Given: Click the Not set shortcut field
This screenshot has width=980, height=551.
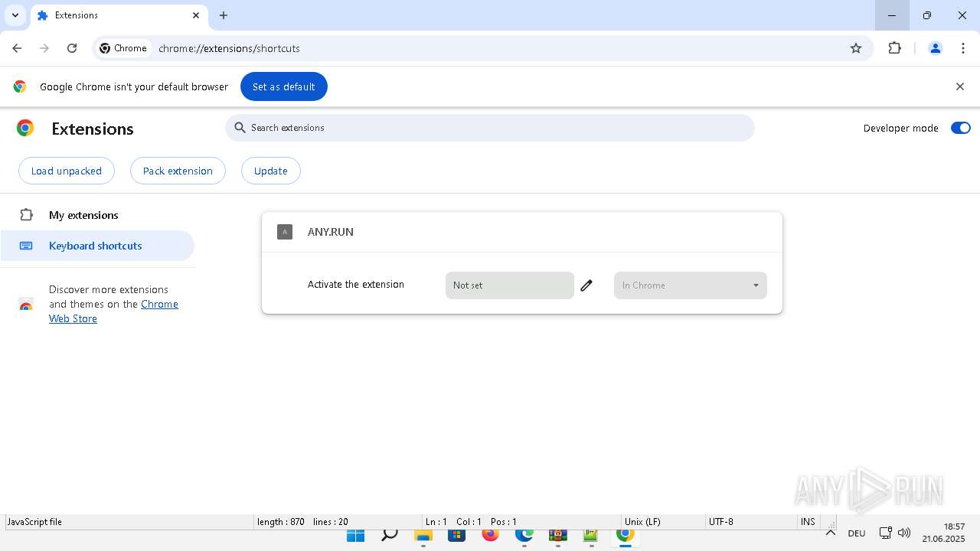Looking at the screenshot, I should coord(510,285).
